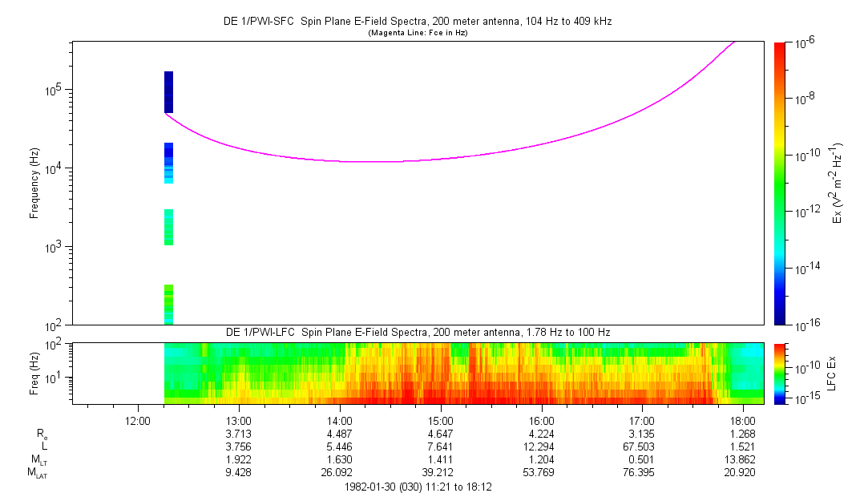Click the Re value 4.647
Screen dimensions: 868x497
pos(441,434)
